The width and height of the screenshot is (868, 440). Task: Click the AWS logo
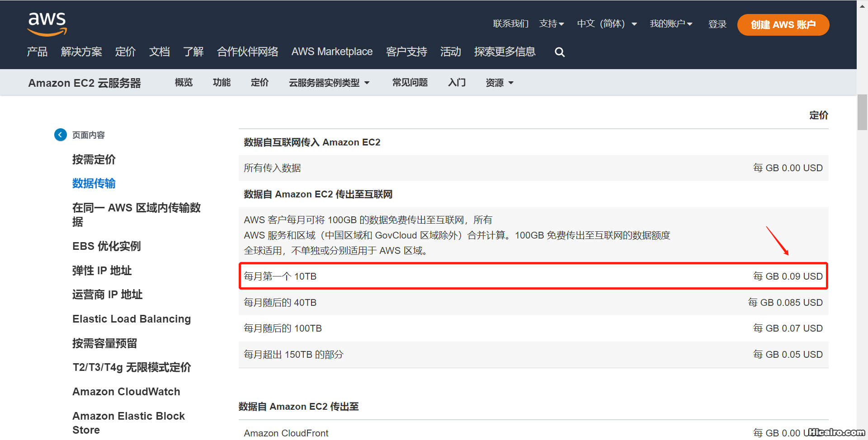point(47,24)
